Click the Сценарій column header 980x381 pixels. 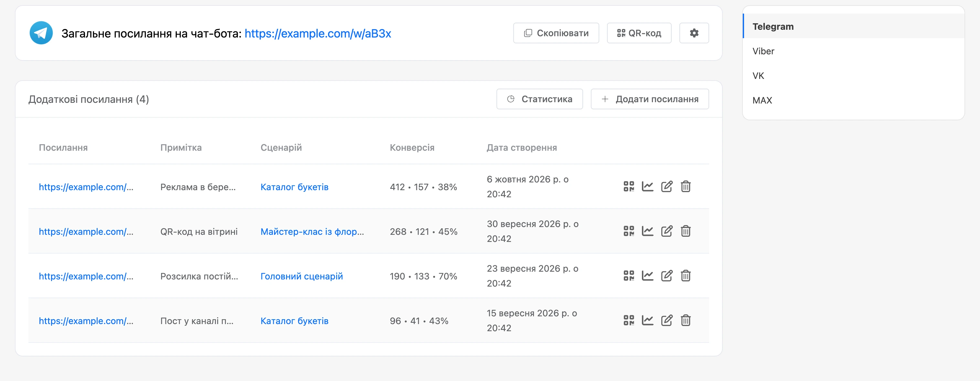tap(281, 147)
